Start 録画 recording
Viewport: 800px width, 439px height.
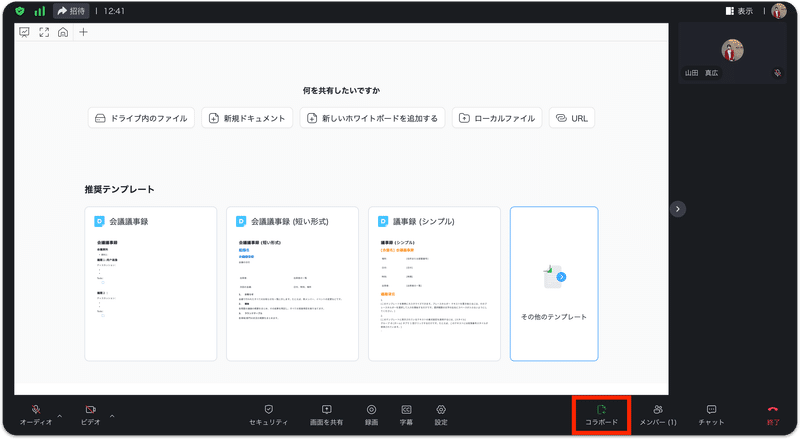tap(371, 415)
